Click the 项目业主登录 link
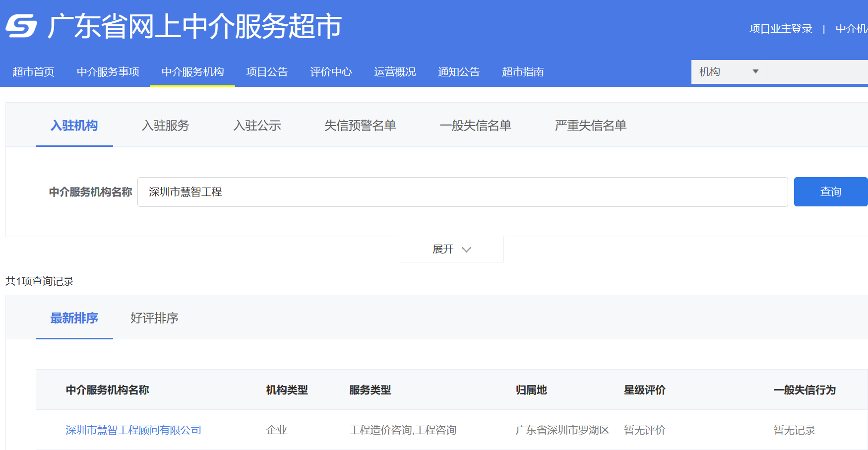Screen dimensions: 868x450 pyautogui.click(x=781, y=29)
